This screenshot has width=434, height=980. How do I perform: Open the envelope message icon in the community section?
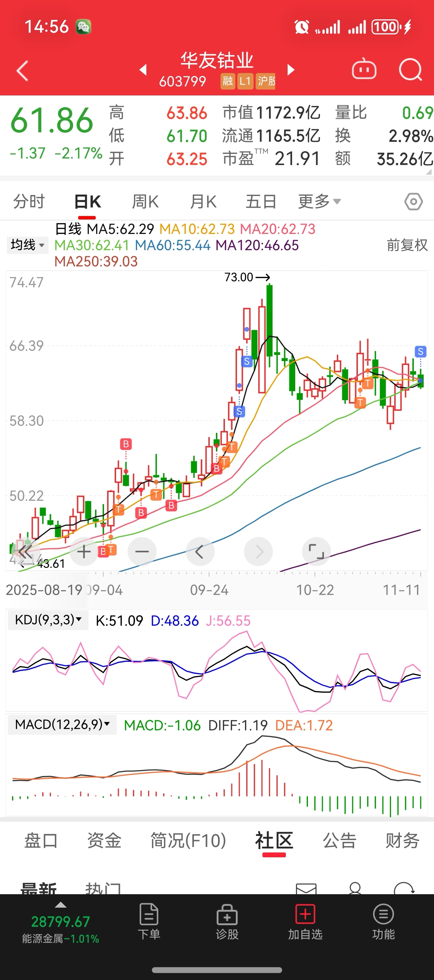point(306,889)
